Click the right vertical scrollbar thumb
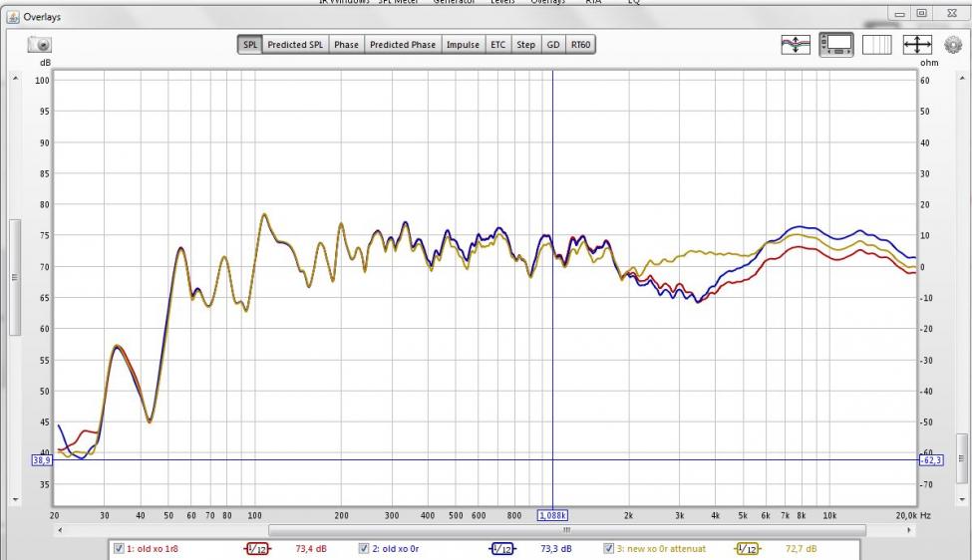The height and width of the screenshot is (560, 972). tap(961, 458)
